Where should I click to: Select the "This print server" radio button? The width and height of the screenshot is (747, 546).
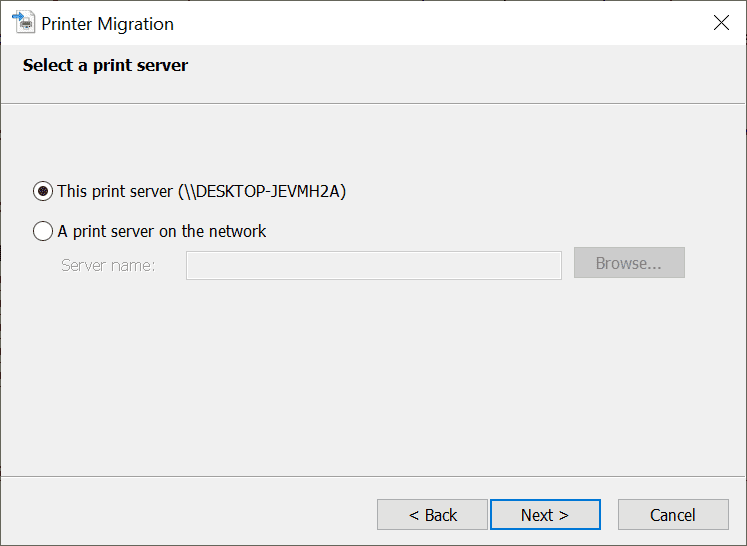point(43,191)
